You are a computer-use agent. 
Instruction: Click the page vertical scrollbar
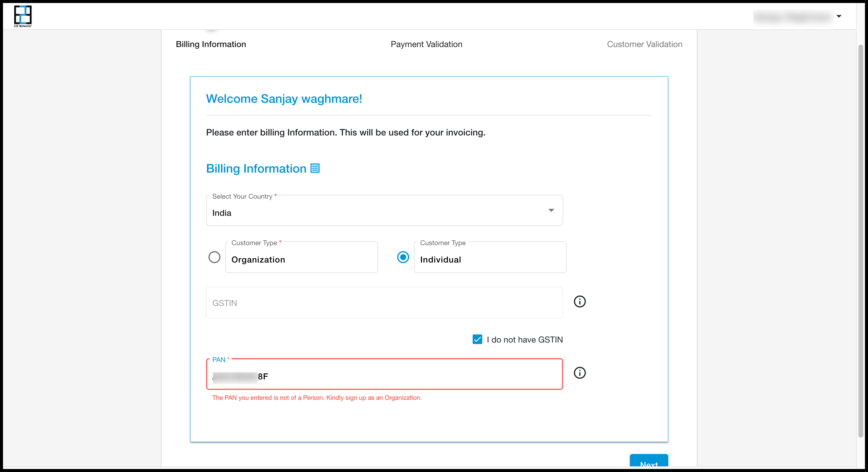[x=860, y=241]
